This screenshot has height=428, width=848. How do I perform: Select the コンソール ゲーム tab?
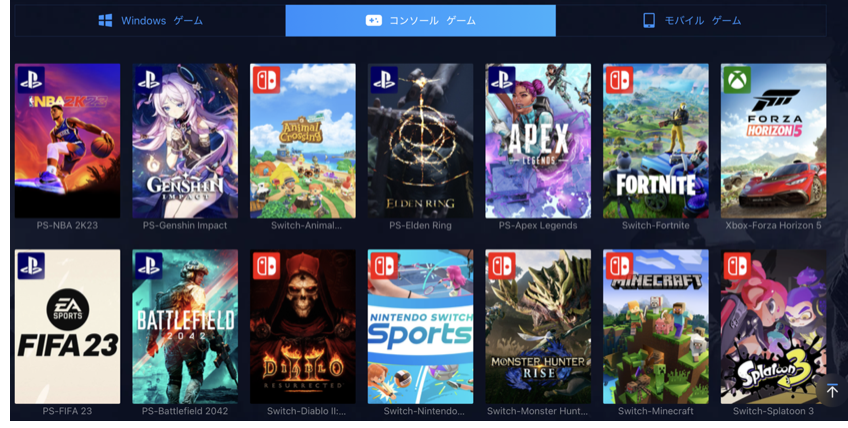click(x=420, y=21)
